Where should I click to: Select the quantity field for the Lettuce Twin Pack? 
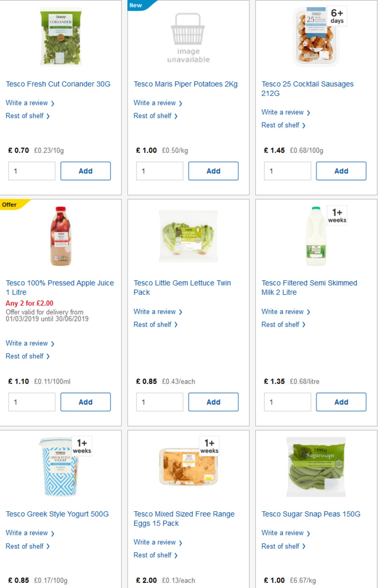pyautogui.click(x=159, y=402)
